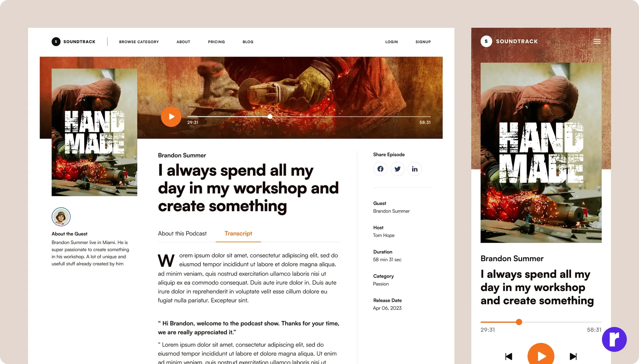Go to the About page
Screen dimensions: 639x364
pyautogui.click(x=183, y=42)
